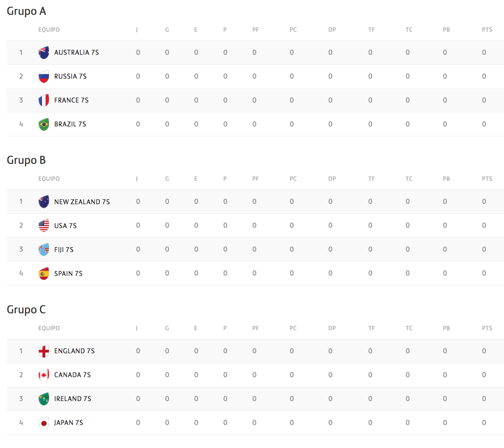The width and height of the screenshot is (504, 448).
Task: Click the Spain 7s flag icon
Action: pos(43,273)
